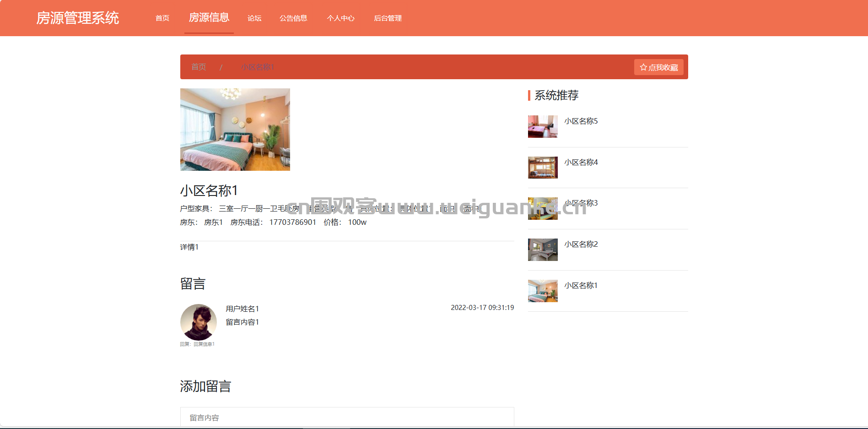Click the 回复信息1 reply text
Viewport: 868px width, 429px height.
pyautogui.click(x=204, y=344)
